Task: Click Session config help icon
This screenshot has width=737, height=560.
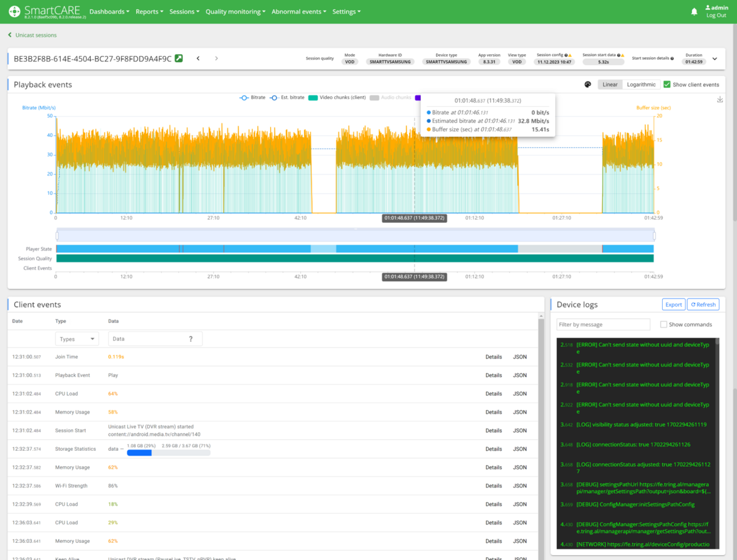Action: pos(566,55)
